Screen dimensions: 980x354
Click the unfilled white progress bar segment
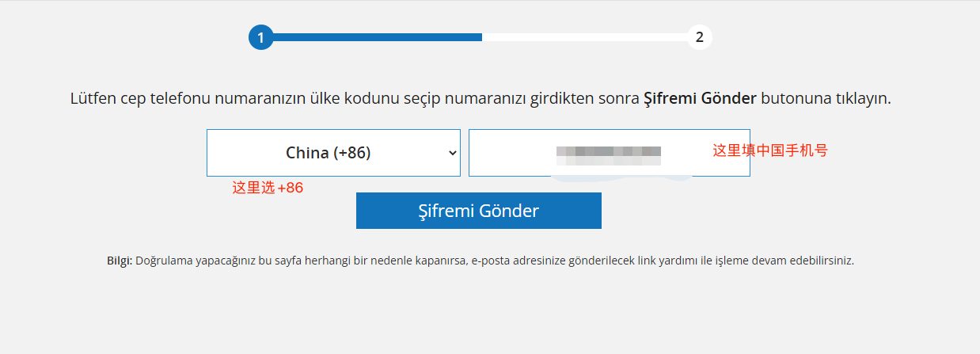pos(584,37)
